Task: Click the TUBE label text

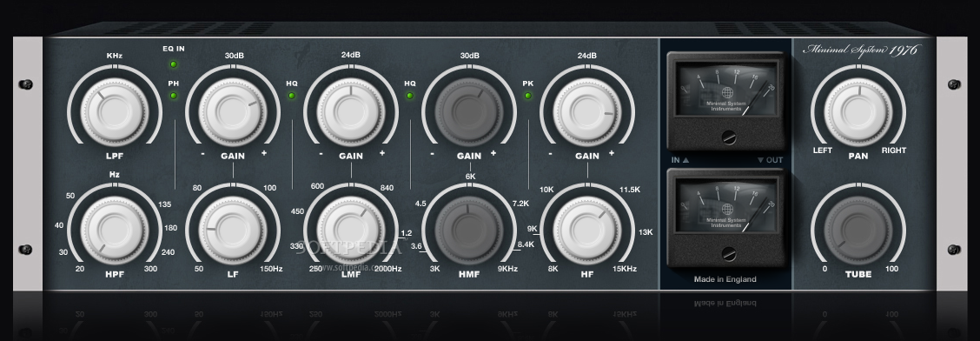Action: [858, 274]
